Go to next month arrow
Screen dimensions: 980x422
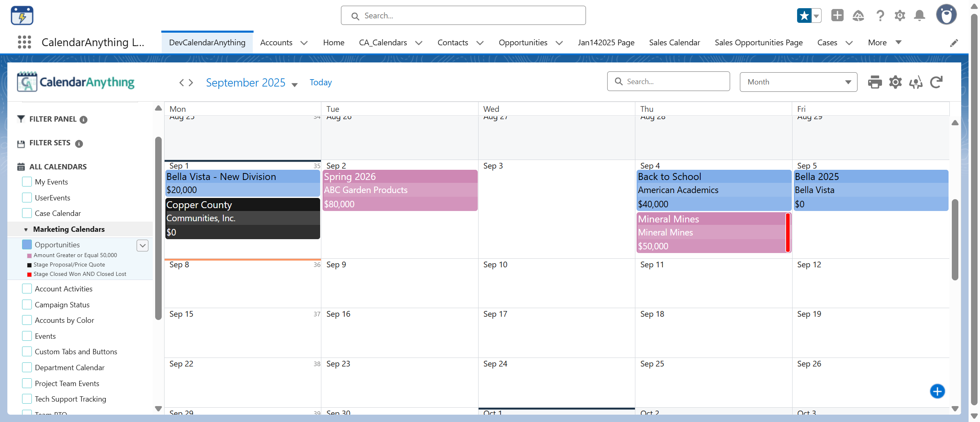191,83
